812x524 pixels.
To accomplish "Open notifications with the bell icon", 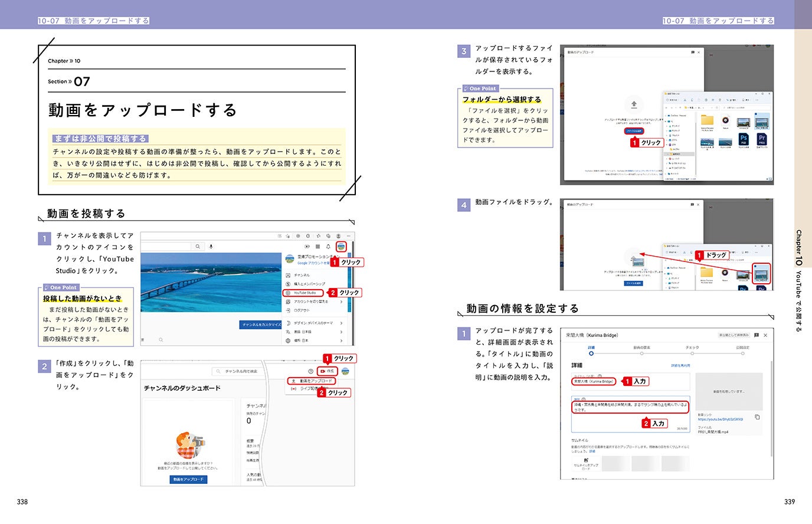I will coord(328,247).
